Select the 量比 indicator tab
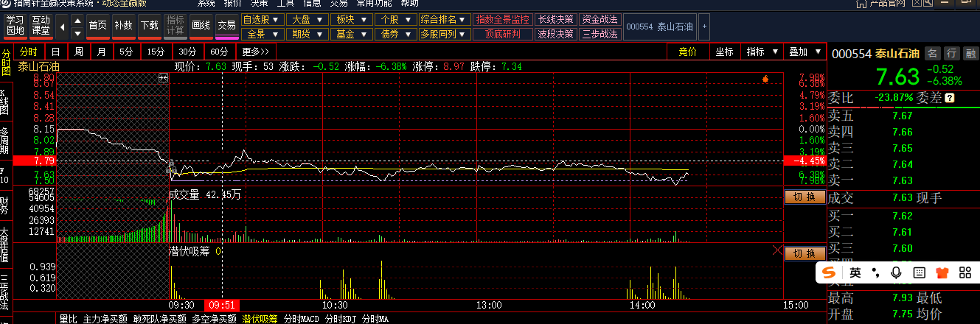 68,319
